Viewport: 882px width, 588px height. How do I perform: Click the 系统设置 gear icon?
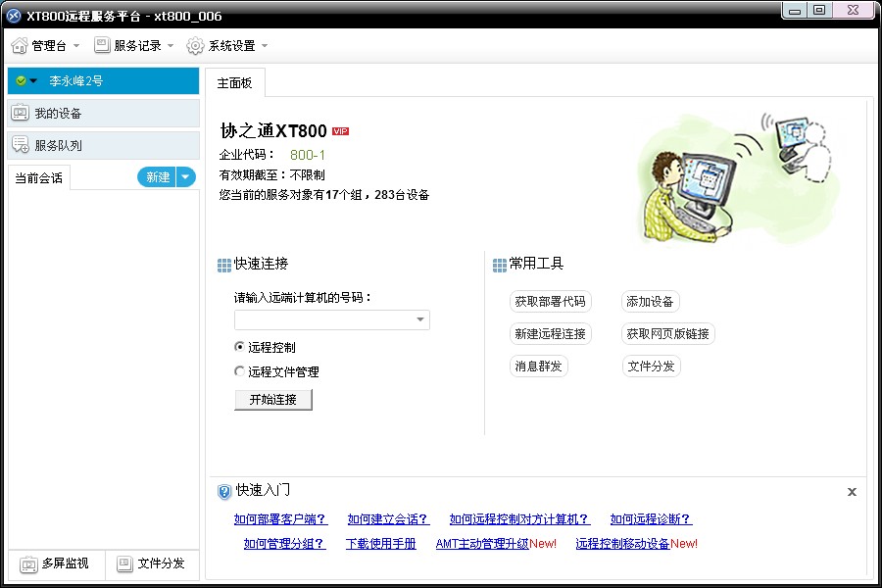point(195,46)
